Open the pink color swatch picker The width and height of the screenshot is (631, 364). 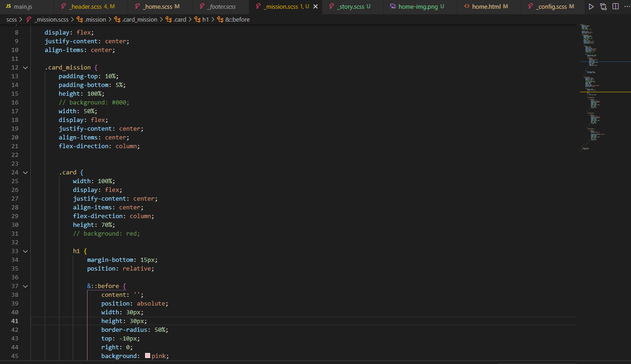[x=147, y=356]
